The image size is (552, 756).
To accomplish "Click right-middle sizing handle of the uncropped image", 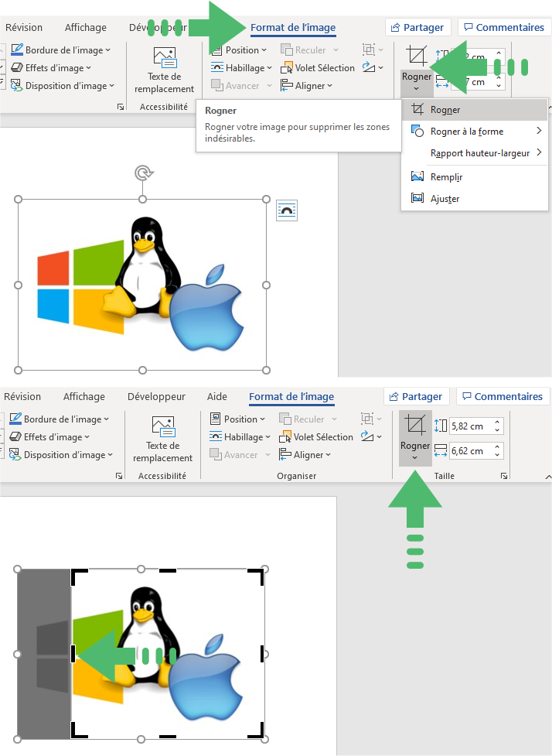I will [267, 285].
